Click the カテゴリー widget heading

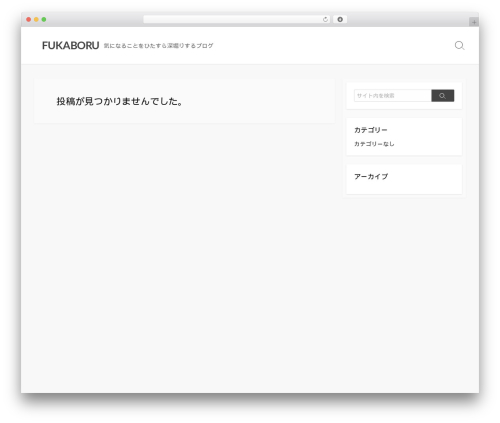point(371,130)
